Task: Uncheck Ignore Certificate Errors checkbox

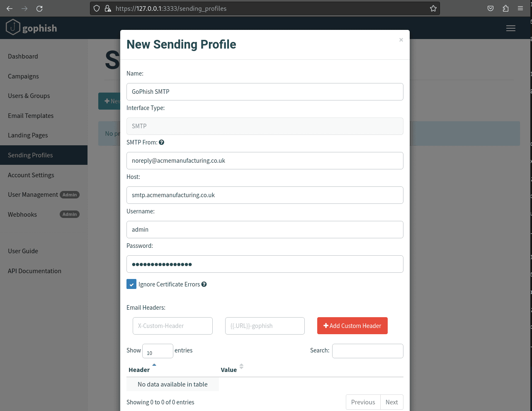Action: tap(131, 284)
